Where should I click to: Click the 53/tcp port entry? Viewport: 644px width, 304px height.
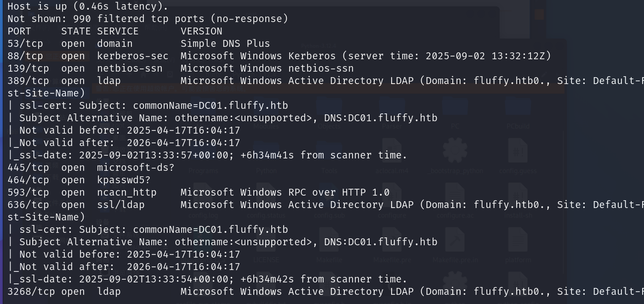click(x=25, y=44)
